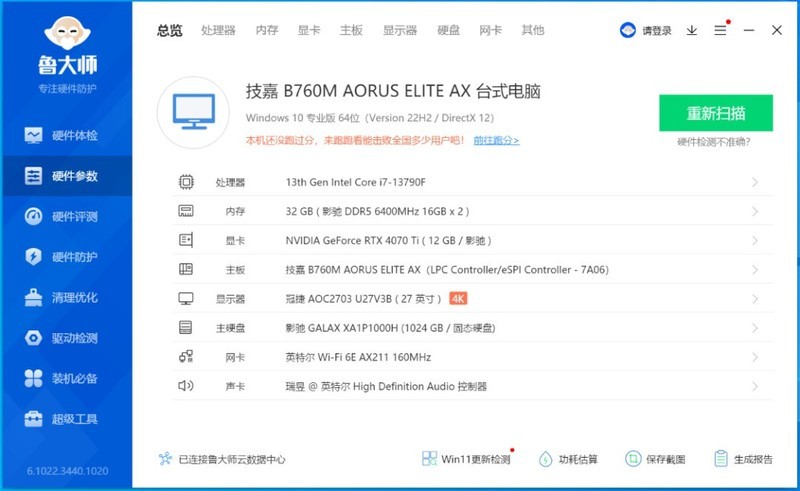Screen dimensions: 800x491
Task: Open 装机必备 in the sidebar
Action: click(66, 378)
